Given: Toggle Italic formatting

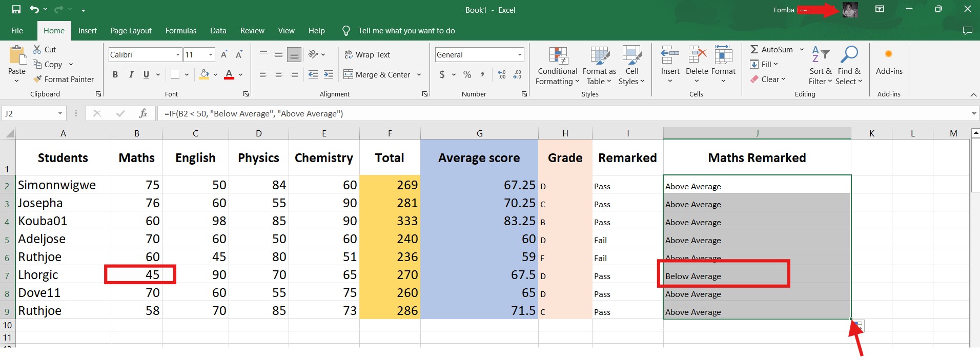Looking at the screenshot, I should click(x=131, y=75).
